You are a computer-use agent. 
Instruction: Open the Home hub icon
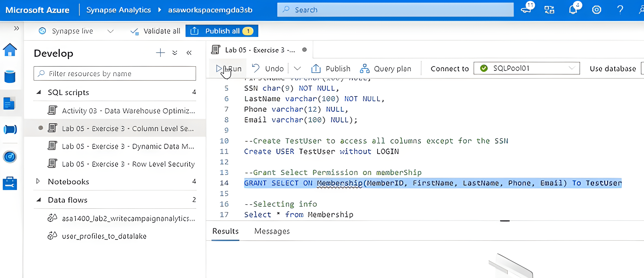10,50
